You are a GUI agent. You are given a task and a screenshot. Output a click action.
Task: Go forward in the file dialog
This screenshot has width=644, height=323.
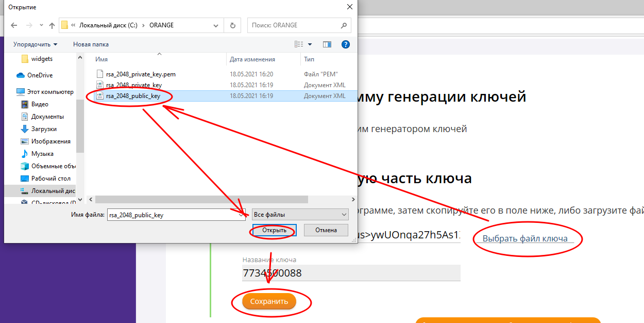[x=29, y=25]
